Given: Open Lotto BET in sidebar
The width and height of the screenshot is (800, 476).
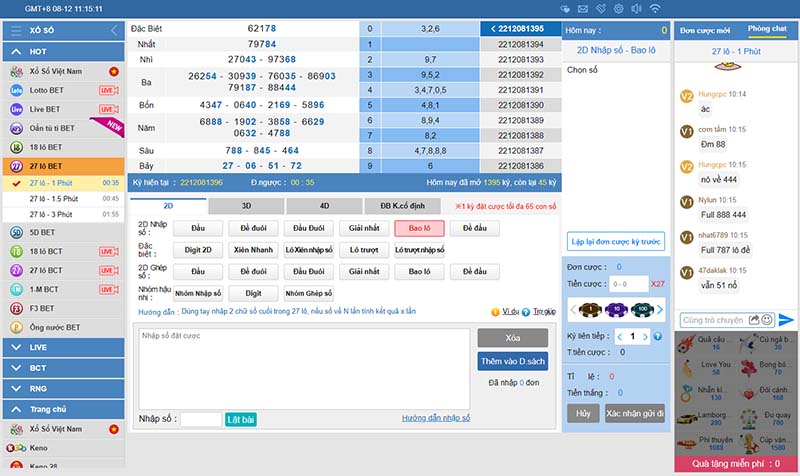Looking at the screenshot, I should [x=63, y=90].
